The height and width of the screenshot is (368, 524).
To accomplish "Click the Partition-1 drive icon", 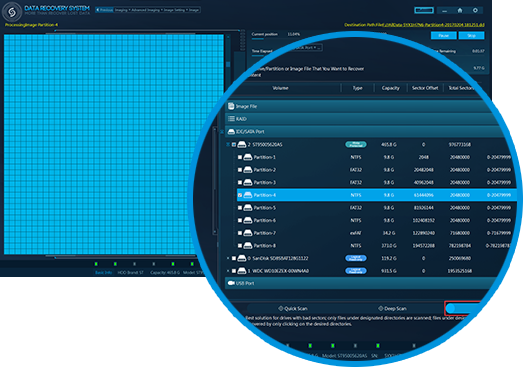I will tap(248, 157).
